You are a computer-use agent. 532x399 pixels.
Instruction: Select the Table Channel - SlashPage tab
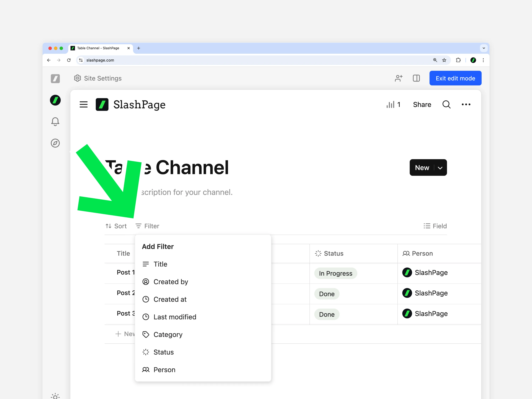click(101, 48)
